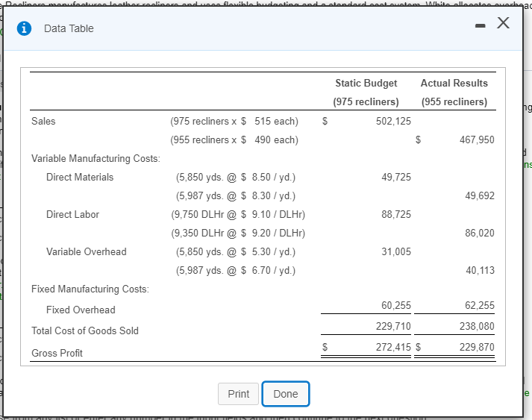The width and height of the screenshot is (532, 420).
Task: Click the Done button
Action: coord(286,394)
